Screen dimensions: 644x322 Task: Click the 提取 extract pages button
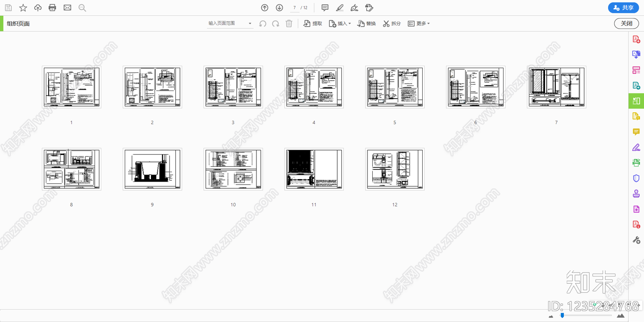[x=313, y=24]
